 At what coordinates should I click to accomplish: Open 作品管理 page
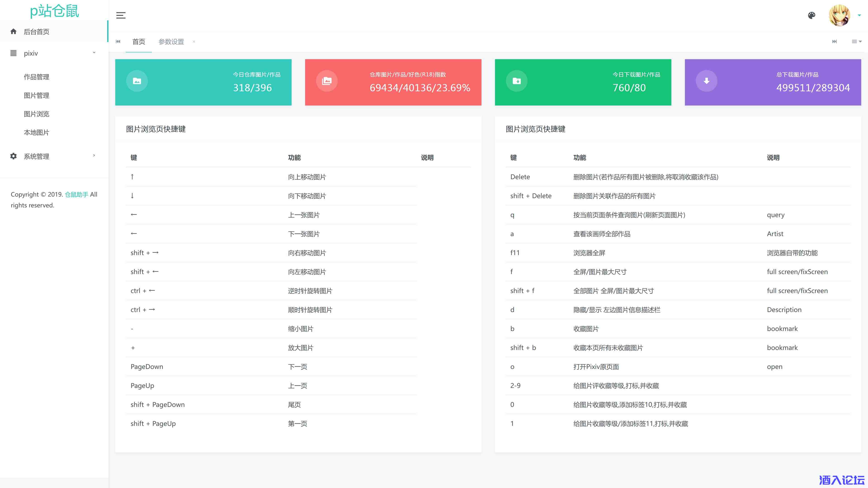tap(36, 77)
